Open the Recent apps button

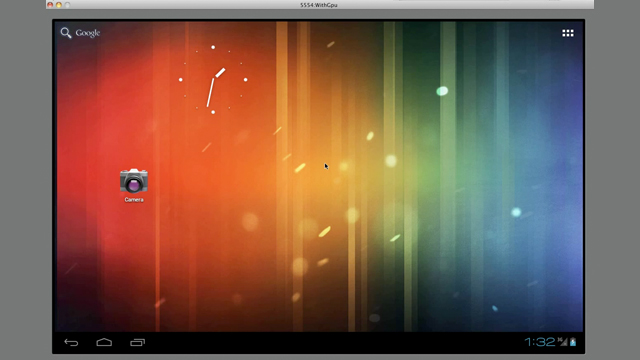[x=138, y=342]
